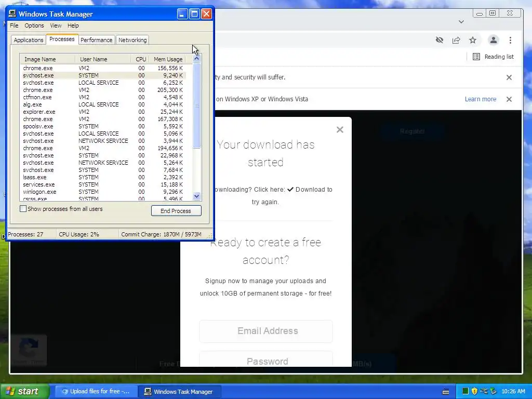Switch to the Performance tab

(96, 40)
